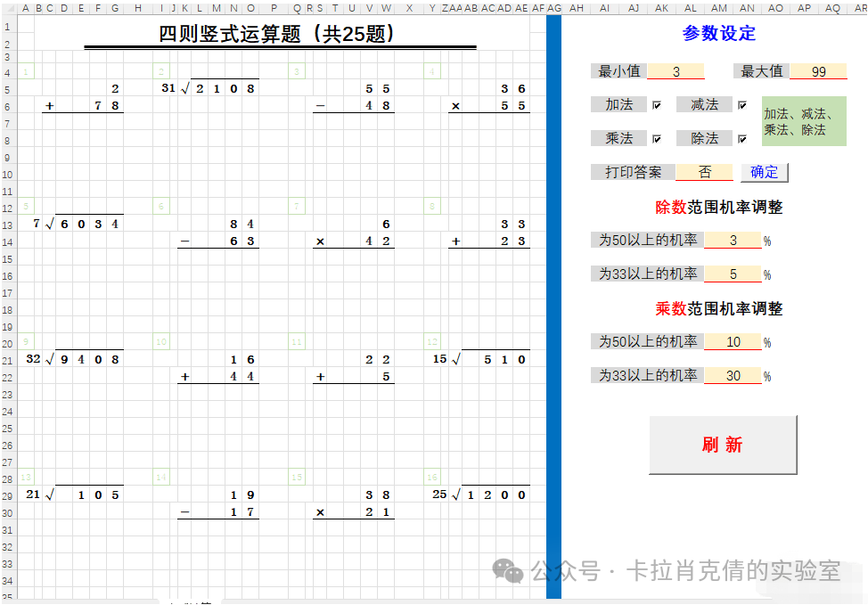Click the 确定 confirm button
Image resolution: width=868 pixels, height=605 pixels.
[765, 171]
